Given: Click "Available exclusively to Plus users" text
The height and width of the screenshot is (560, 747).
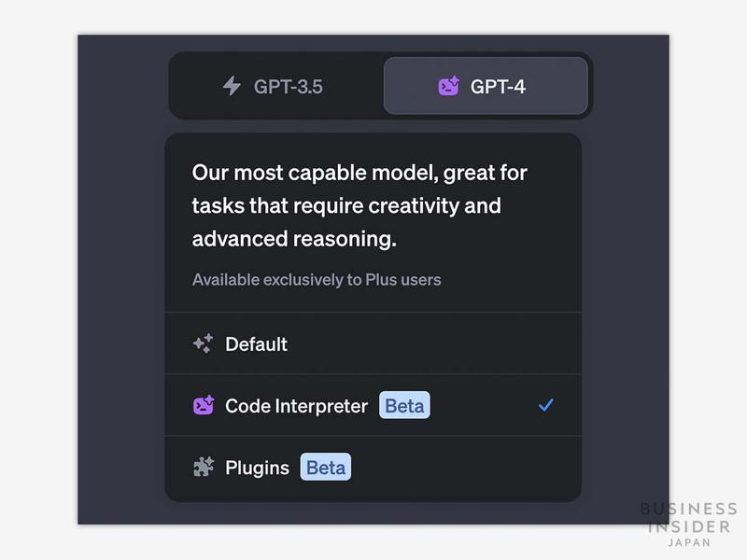Looking at the screenshot, I should tap(317, 279).
